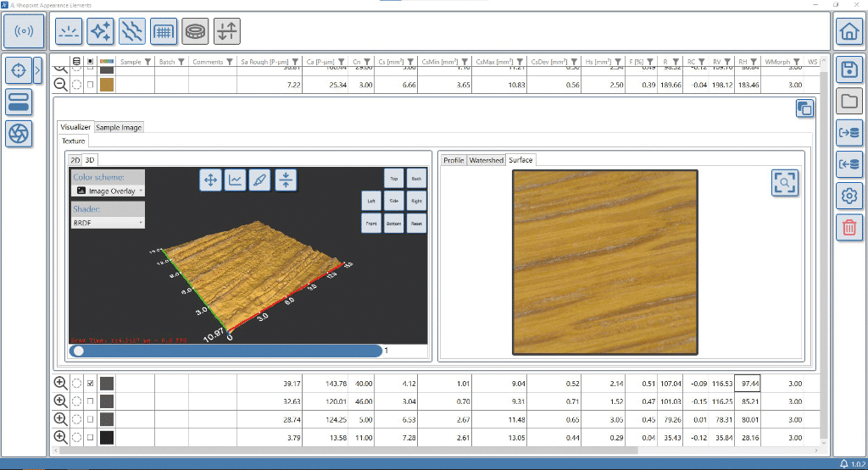Click the pan/move arrows tool in 3D viewer
The image size is (868, 470).
[211, 180]
